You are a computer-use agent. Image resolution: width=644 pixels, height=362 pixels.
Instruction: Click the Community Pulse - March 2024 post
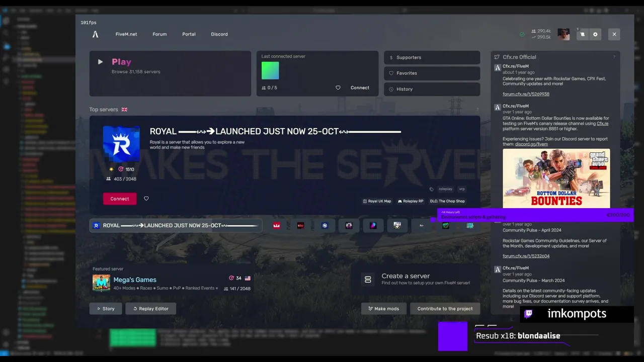[x=534, y=281]
